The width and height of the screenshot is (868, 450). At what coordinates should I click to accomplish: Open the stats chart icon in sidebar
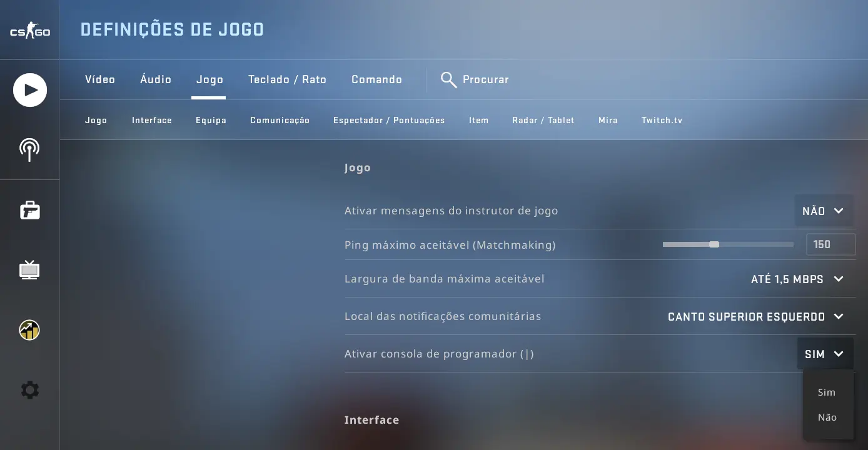pyautogui.click(x=29, y=330)
